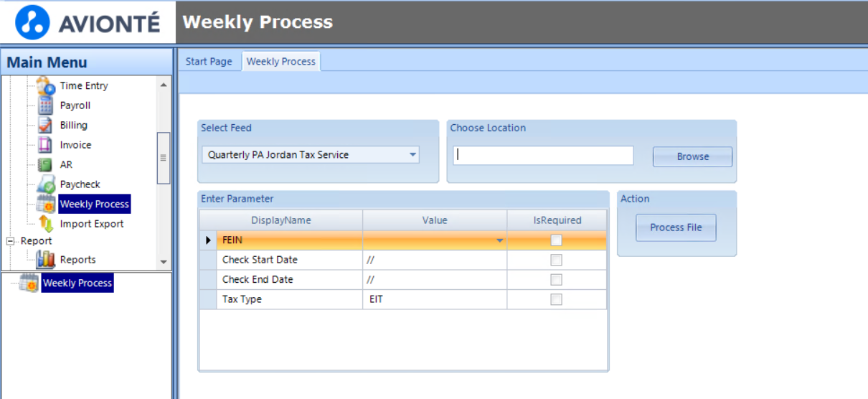868x399 pixels.
Task: Toggle IsRequired checkbox for Tax Type
Action: point(556,299)
